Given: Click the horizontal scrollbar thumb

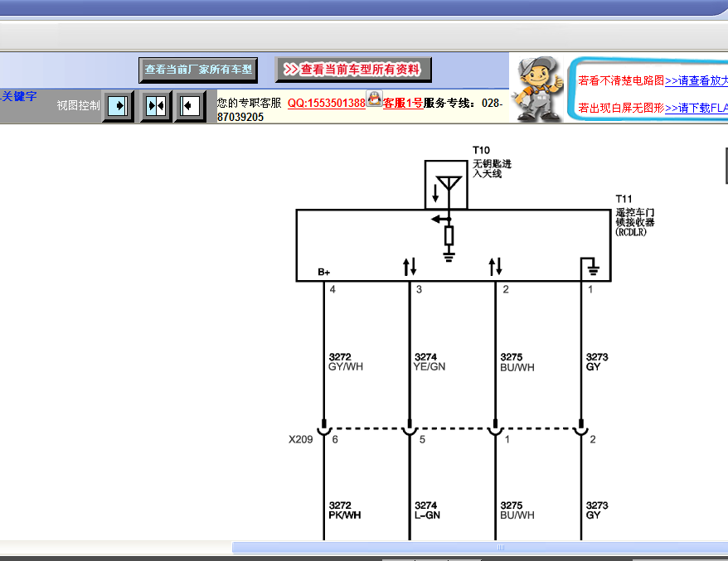Looking at the screenshot, I should [x=480, y=547].
